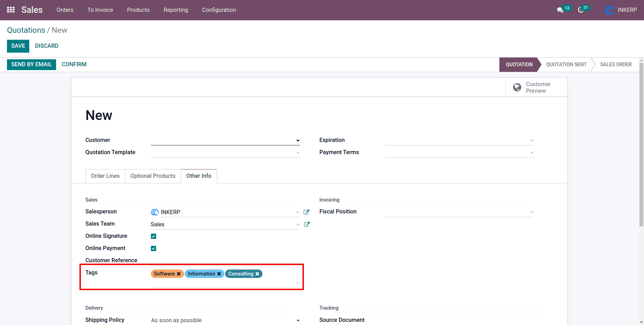
Task: Select the QUOTATION status stage
Action: click(519, 65)
